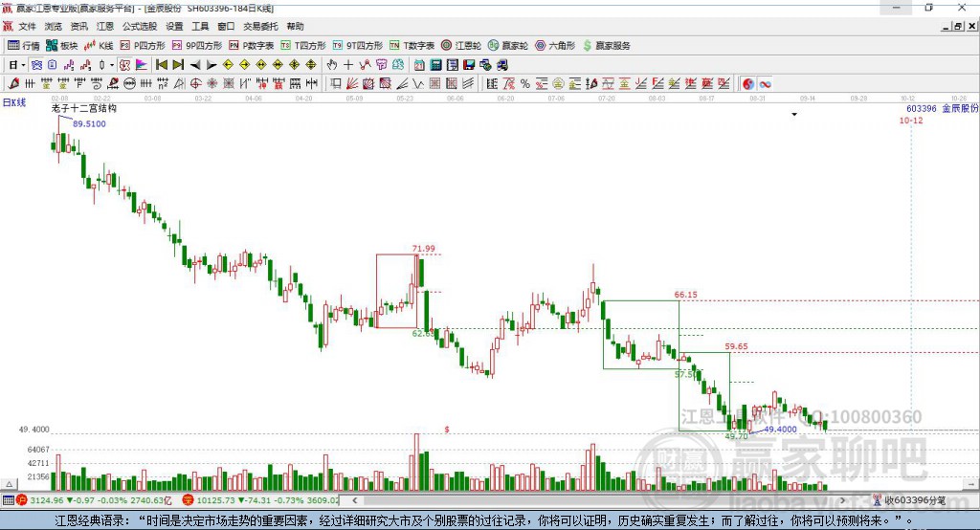Open the 文件 menu
The height and width of the screenshot is (530, 980).
point(27,26)
